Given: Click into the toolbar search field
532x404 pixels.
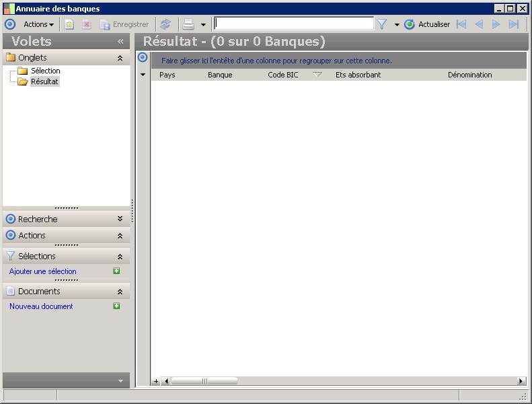Looking at the screenshot, I should [x=294, y=24].
